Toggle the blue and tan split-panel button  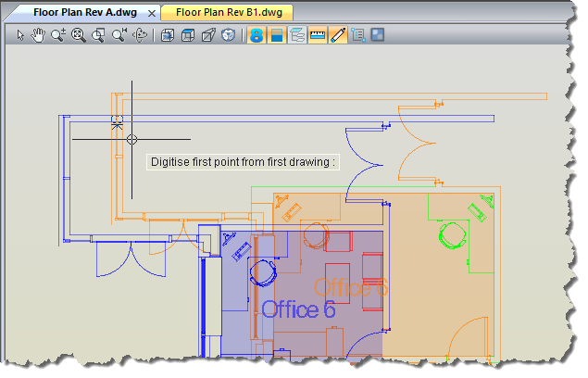click(x=277, y=35)
